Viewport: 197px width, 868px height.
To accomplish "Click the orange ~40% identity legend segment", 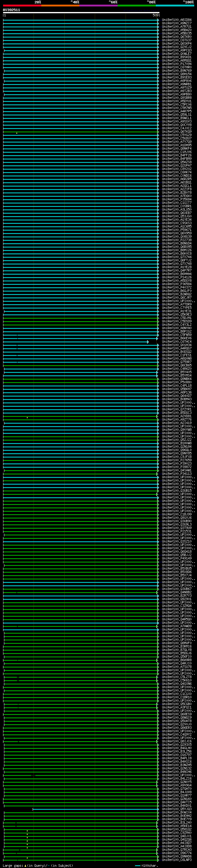I will pyautogui.click(x=60, y=6).
